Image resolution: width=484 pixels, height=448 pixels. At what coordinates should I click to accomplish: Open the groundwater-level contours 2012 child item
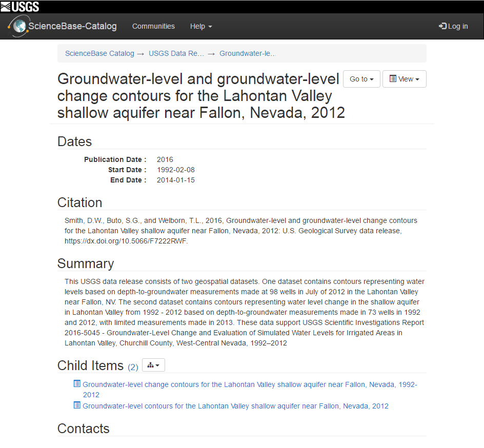tap(236, 405)
